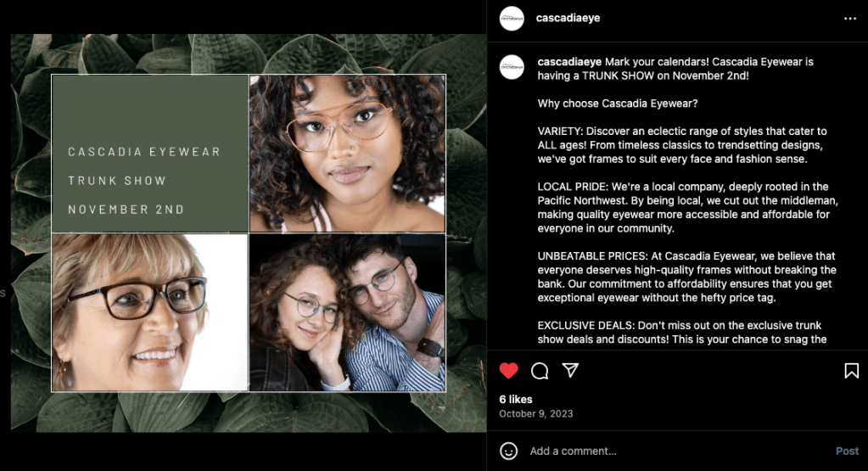868x471 pixels.
Task: Save post with bookmark icon
Action: pyautogui.click(x=851, y=371)
